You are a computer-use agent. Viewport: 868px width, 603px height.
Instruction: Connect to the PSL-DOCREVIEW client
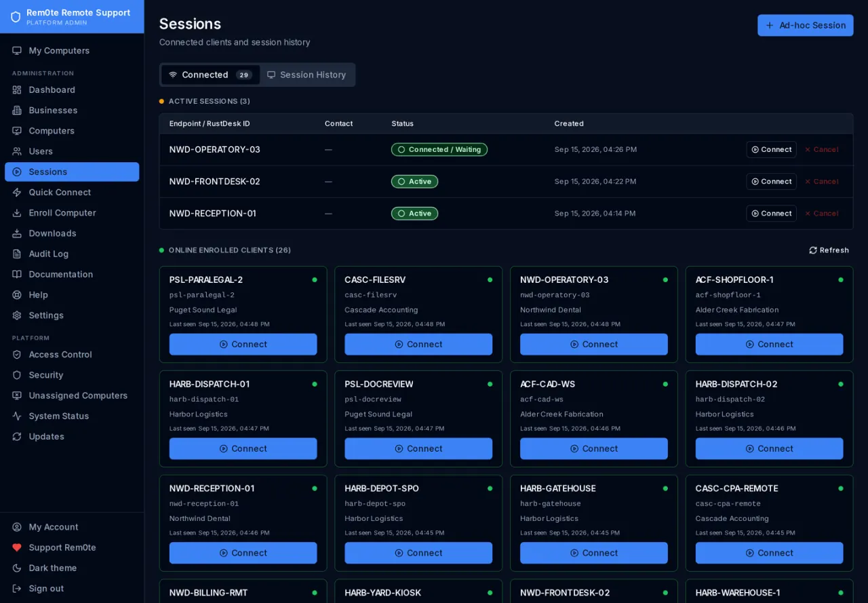418,448
